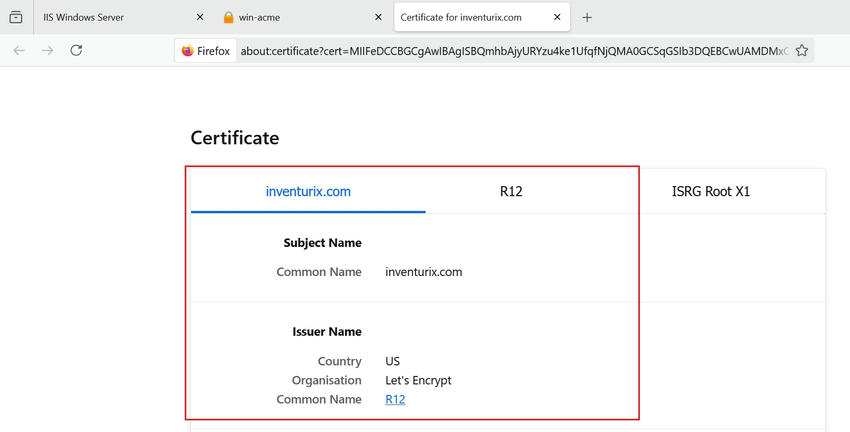
Task: Select the country value US
Action: click(x=392, y=362)
